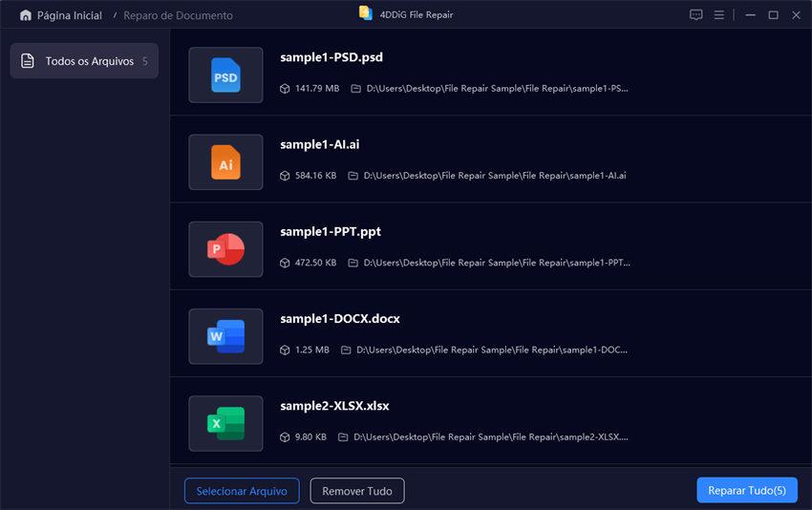Screen dimensions: 812x510
Task: Click the Selecionar Arquivo button
Action: 242,491
